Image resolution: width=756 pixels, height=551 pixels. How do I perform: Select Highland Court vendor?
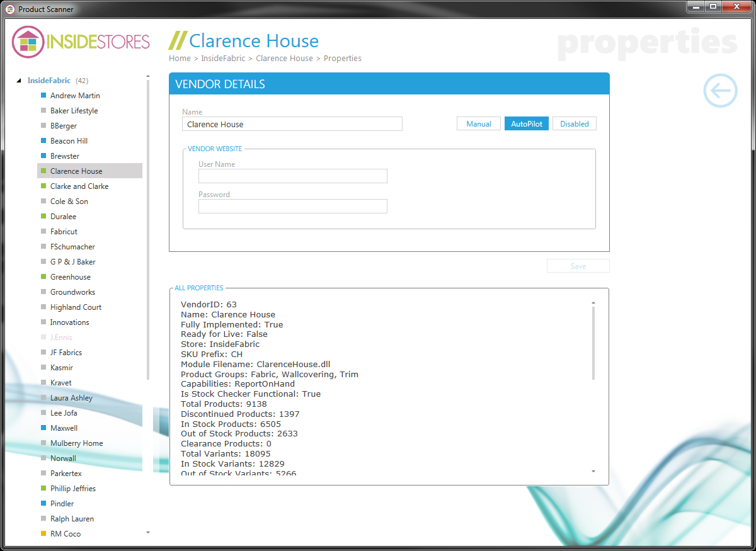(76, 307)
